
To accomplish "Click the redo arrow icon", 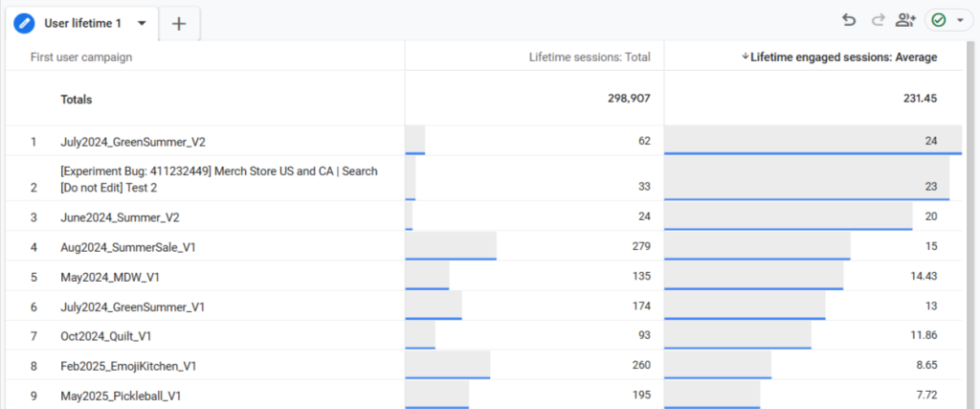I will 878,20.
